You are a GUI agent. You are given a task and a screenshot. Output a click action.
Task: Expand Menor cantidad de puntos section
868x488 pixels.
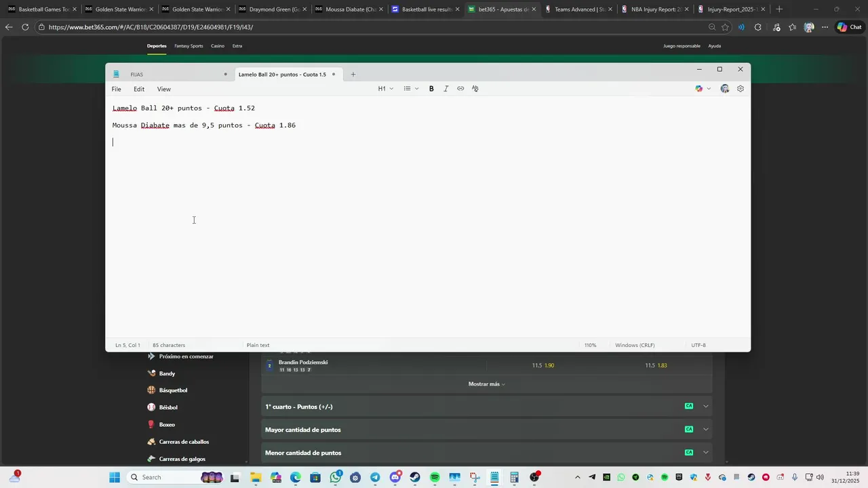pyautogui.click(x=486, y=453)
